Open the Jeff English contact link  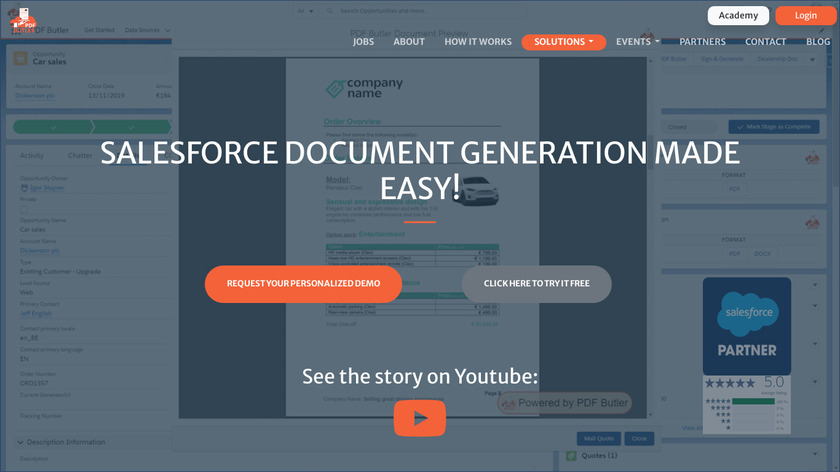click(x=36, y=313)
